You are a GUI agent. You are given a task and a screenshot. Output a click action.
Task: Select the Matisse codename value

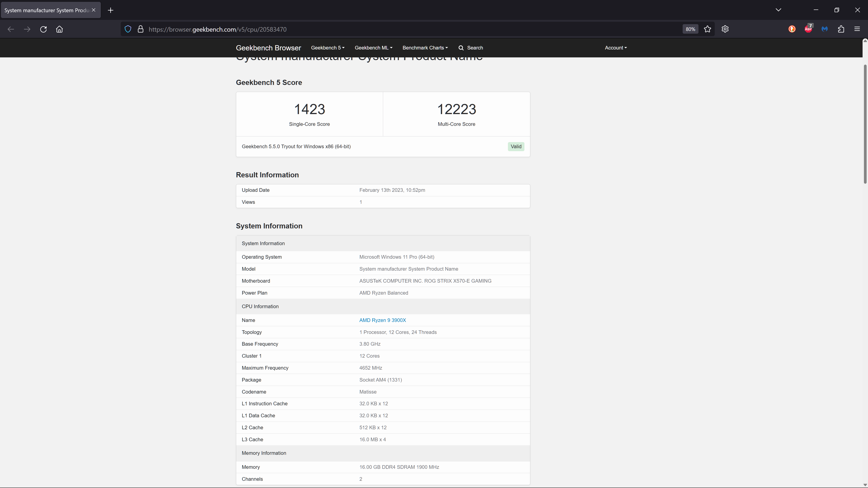click(x=368, y=392)
